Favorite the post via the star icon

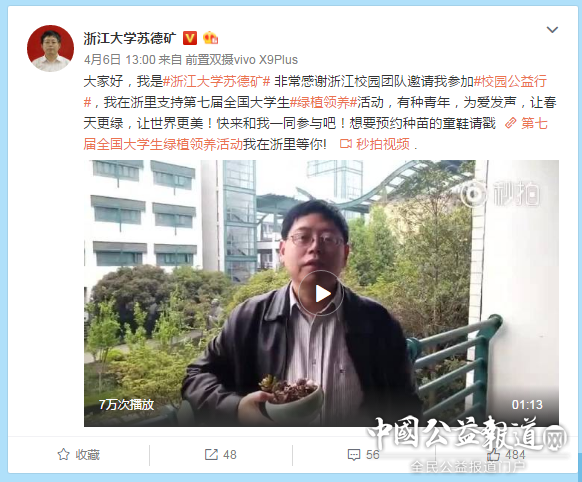(x=63, y=455)
